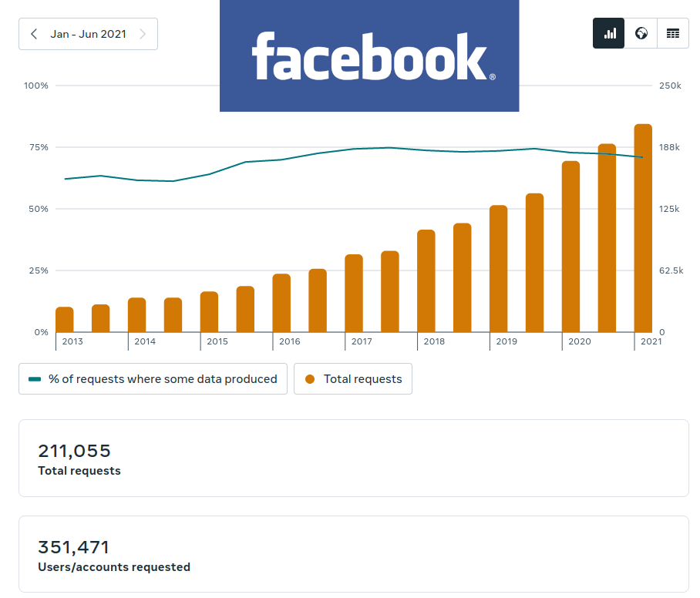The width and height of the screenshot is (700, 598).
Task: Open the Jan - Jun 2021 period selector
Action: pos(88,34)
